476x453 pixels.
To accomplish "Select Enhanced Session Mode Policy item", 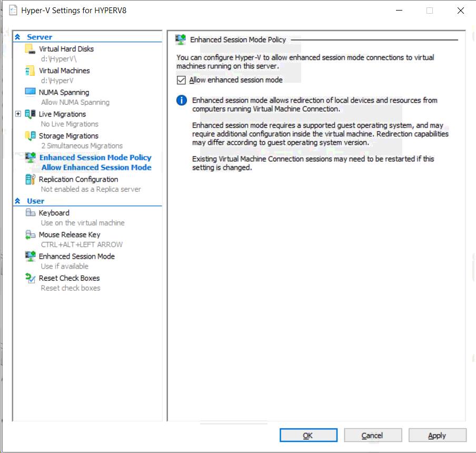I will coord(95,157).
